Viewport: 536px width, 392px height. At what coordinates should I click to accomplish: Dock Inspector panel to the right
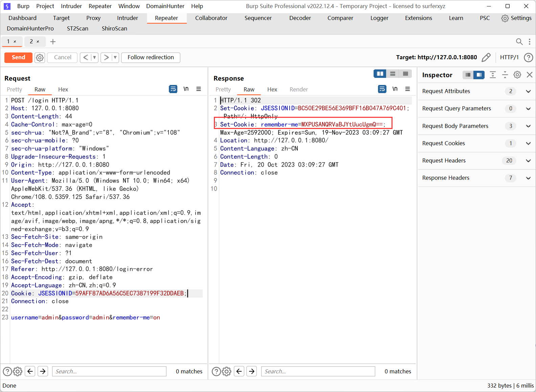(x=479, y=75)
